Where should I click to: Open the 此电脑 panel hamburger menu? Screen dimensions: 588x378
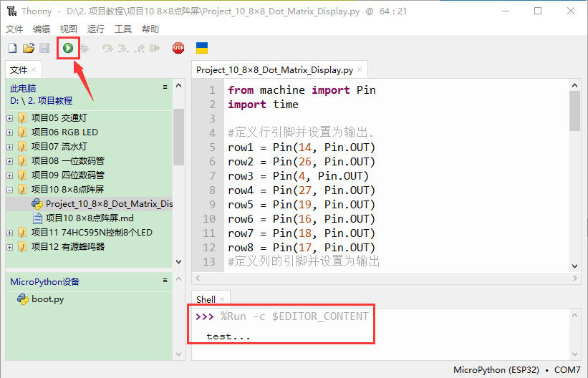point(165,87)
